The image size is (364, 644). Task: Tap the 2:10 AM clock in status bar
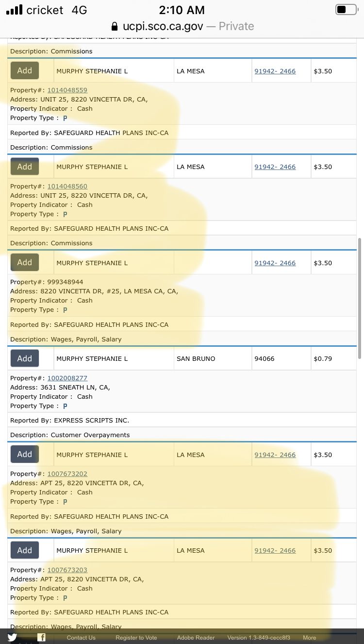tap(182, 10)
